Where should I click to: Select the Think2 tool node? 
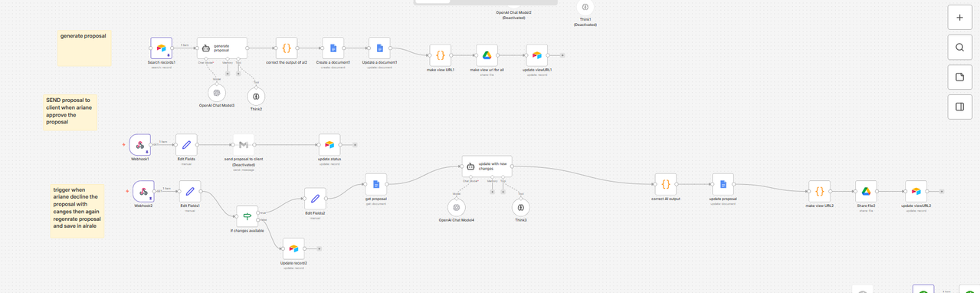[256, 96]
